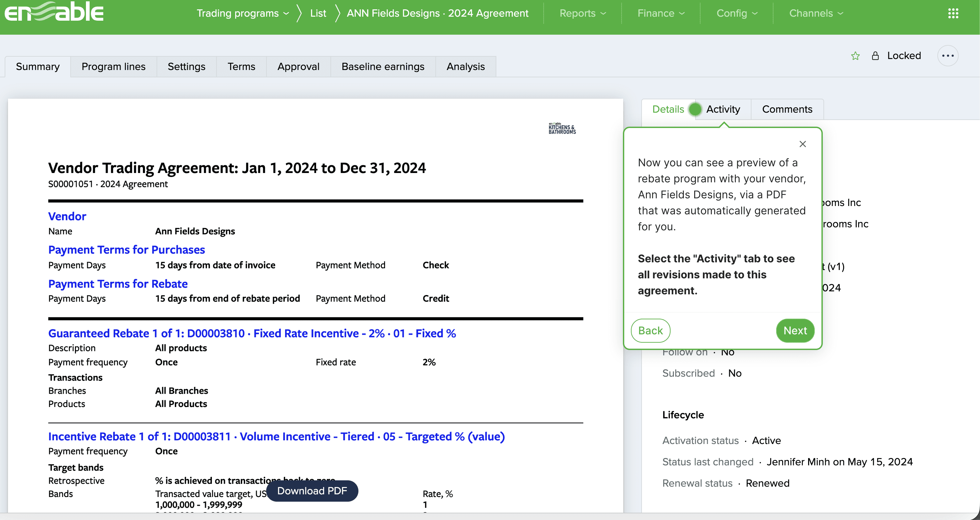The width and height of the screenshot is (980, 520).
Task: Favorite this agreement with the star icon
Action: [x=855, y=56]
